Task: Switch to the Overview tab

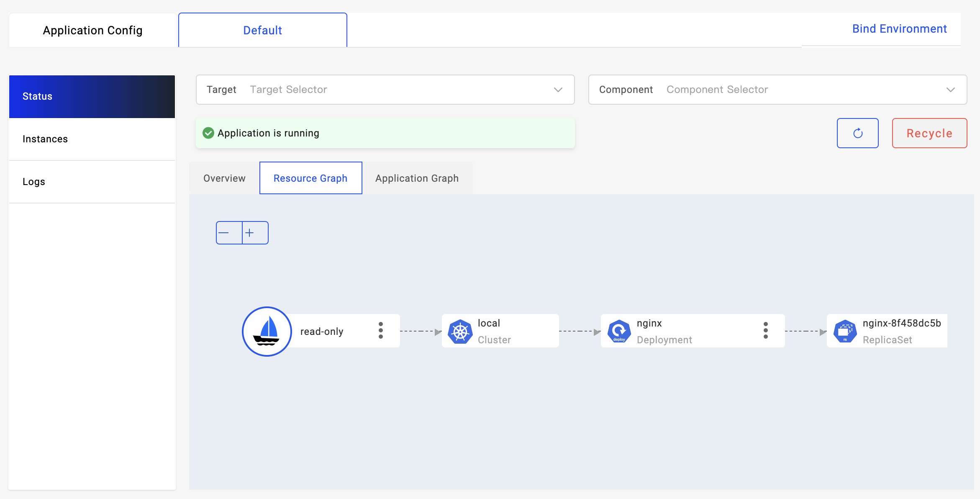Action: click(x=224, y=177)
